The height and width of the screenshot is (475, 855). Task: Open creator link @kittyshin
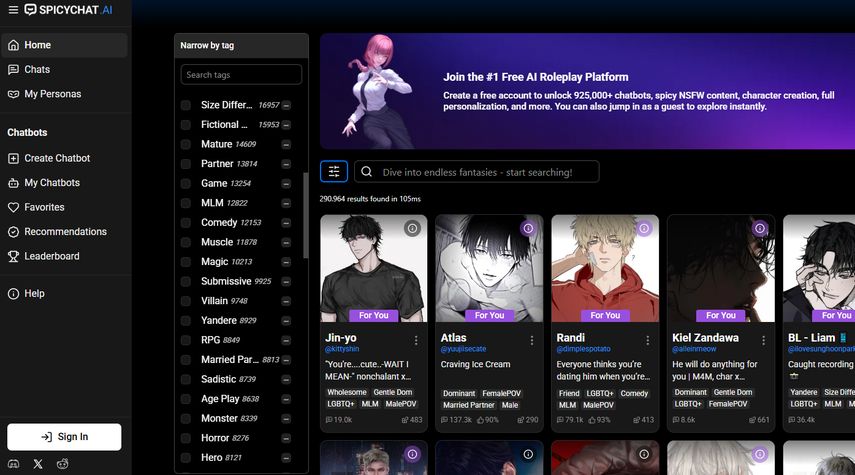click(x=342, y=349)
